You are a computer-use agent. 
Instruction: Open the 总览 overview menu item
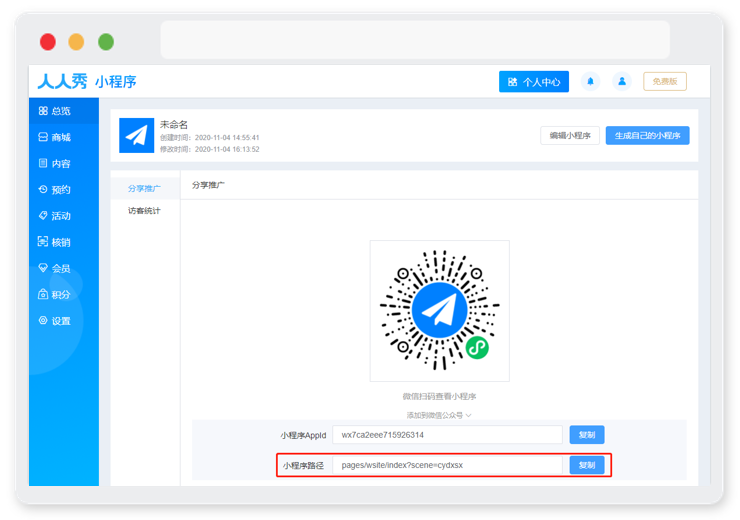click(x=64, y=111)
